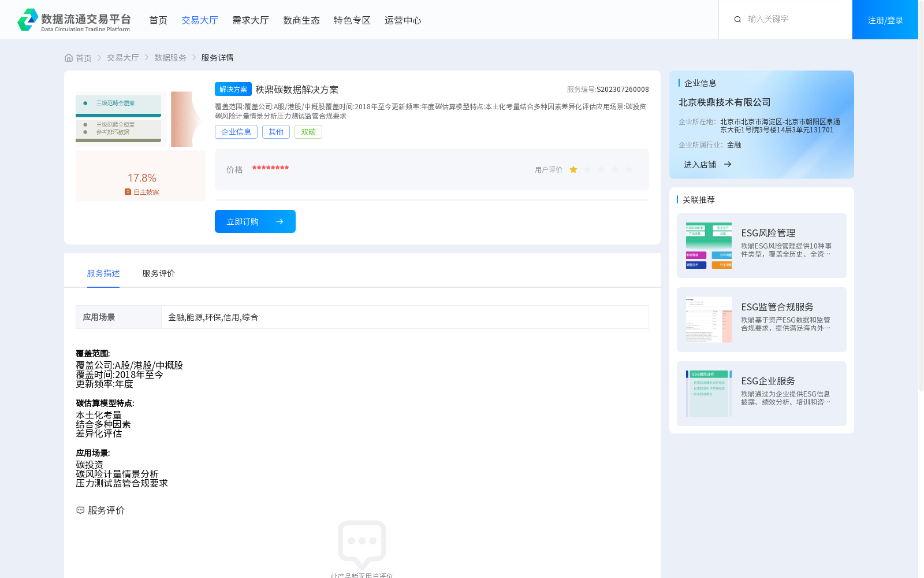924x578 pixels.
Task: Open the ESG风险管理 thumbnail
Action: click(709, 246)
